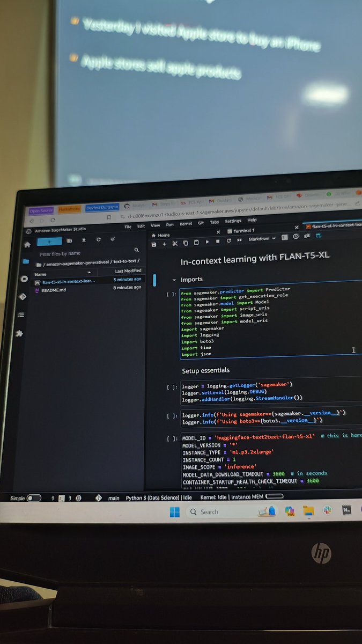Refresh the file browser list
This screenshot has width=362, height=644.
coord(98,240)
